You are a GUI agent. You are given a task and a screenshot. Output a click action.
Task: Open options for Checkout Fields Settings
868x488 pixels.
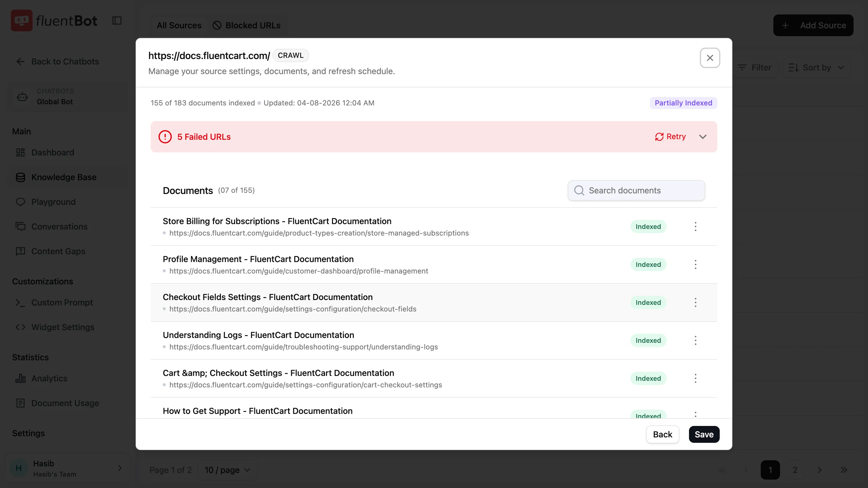pos(696,302)
